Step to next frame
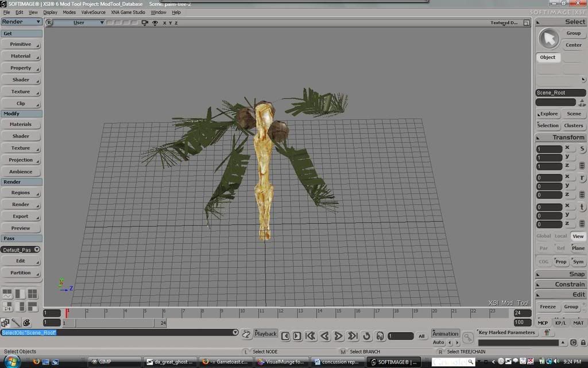588x368 pixels. [297, 336]
